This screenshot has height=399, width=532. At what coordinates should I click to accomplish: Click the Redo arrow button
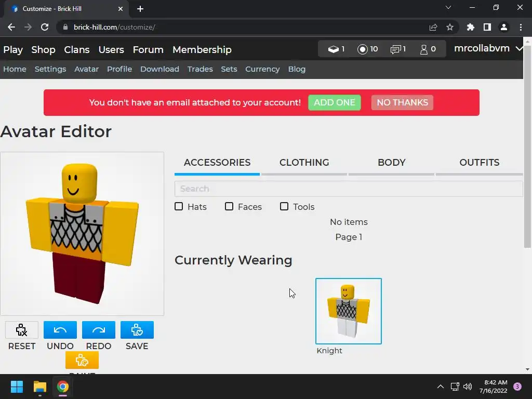[98, 330]
